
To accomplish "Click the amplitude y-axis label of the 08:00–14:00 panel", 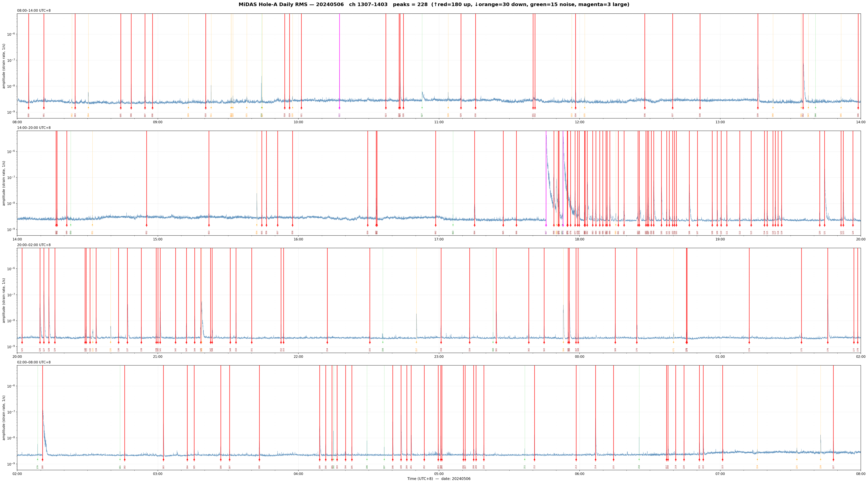I will (4, 66).
